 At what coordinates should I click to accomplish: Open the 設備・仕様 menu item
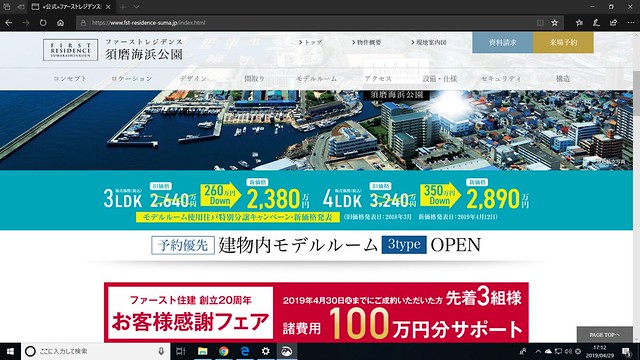[440, 78]
